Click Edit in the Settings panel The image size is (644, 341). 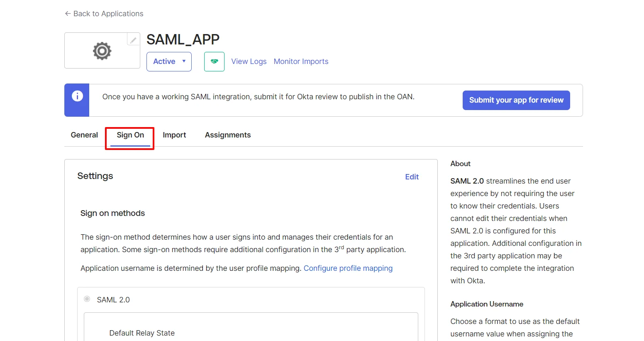coord(411,177)
